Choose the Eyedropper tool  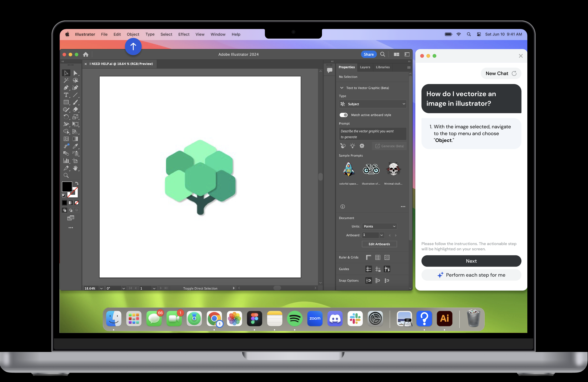[75, 146]
